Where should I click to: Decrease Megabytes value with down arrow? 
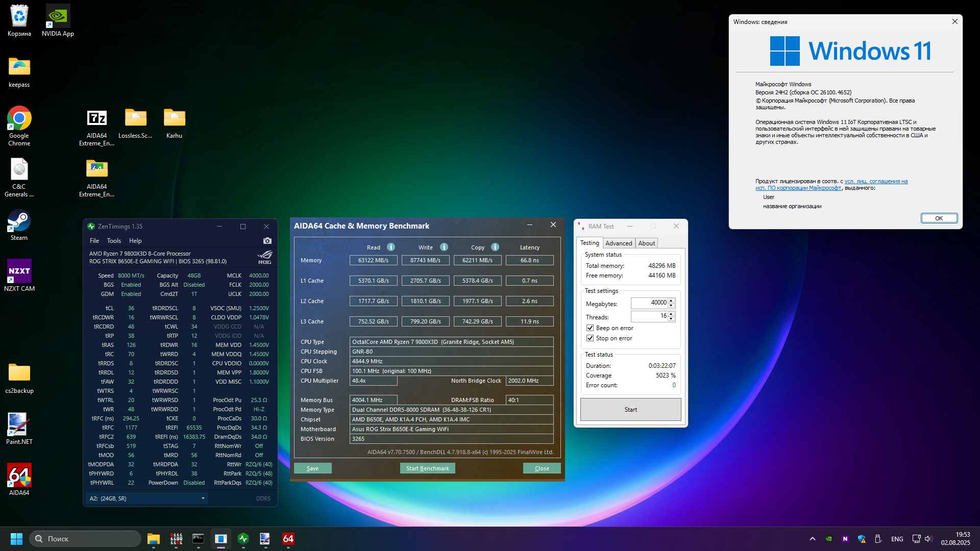[x=671, y=306]
